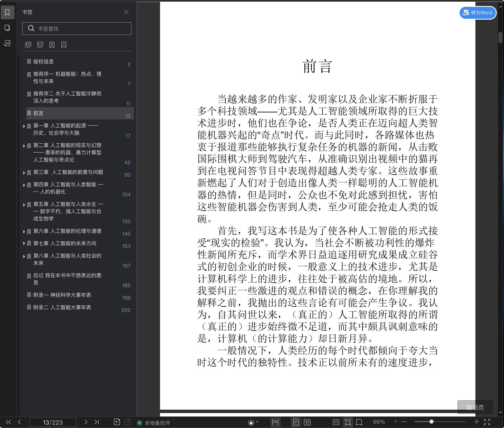
Task: Open the eye protection mode dropdown arrow
Action: click(258, 422)
